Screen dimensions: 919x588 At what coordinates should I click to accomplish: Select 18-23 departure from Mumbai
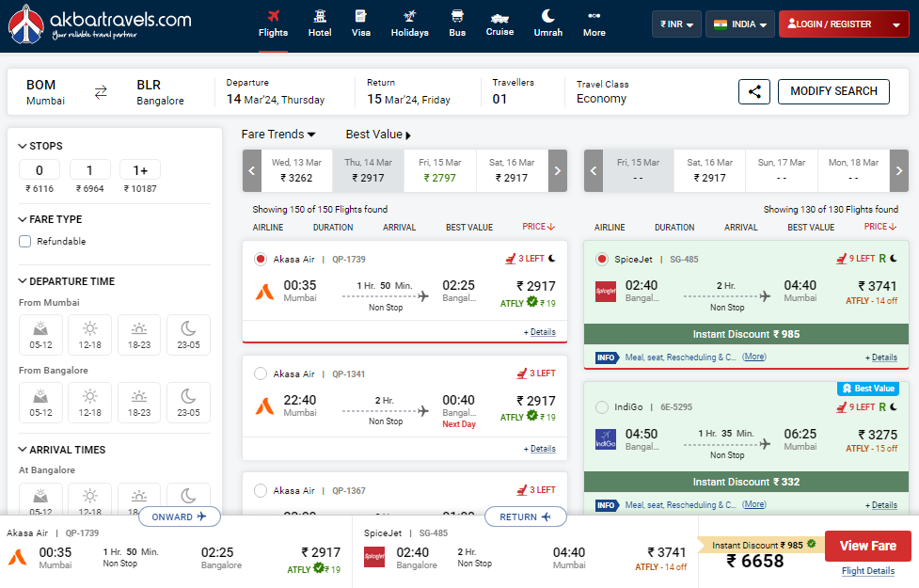pos(139,335)
